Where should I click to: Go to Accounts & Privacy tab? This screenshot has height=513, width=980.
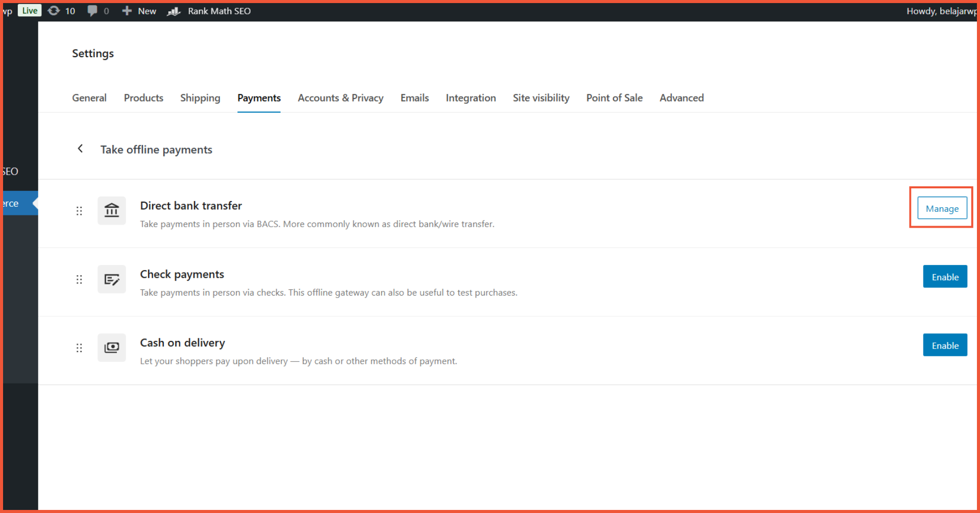point(340,97)
